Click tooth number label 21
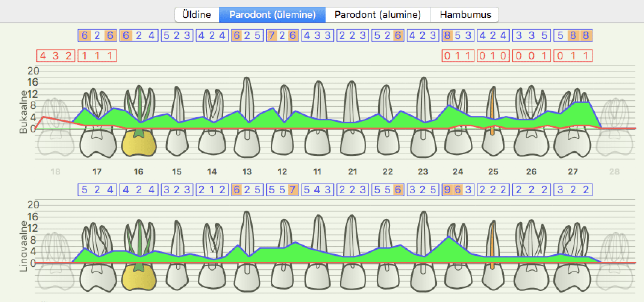The image size is (644, 302). tap(352, 172)
